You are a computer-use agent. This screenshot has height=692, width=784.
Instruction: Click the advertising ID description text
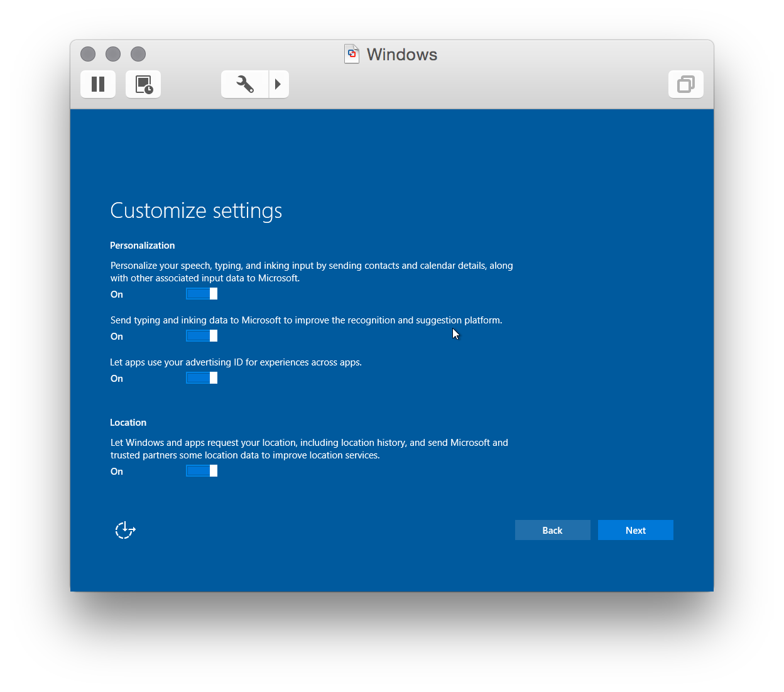236,362
